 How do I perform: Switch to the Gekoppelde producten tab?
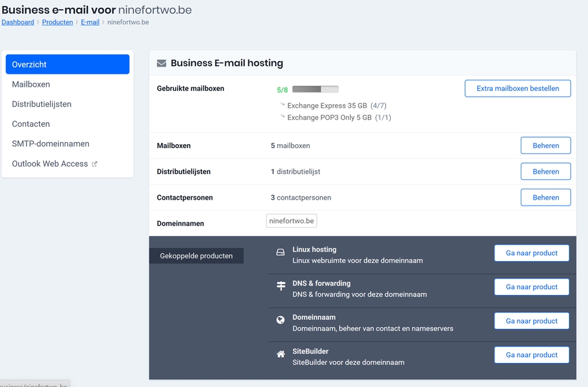click(x=196, y=256)
